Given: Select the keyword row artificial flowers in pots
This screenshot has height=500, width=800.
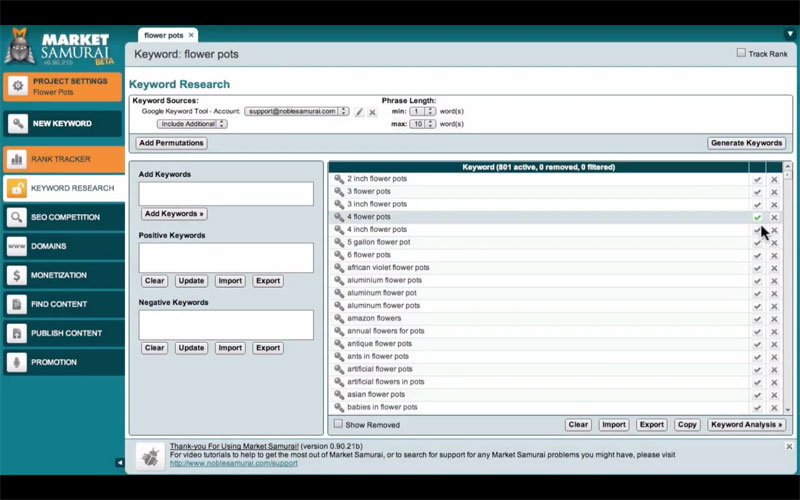Looking at the screenshot, I should pyautogui.click(x=538, y=382).
